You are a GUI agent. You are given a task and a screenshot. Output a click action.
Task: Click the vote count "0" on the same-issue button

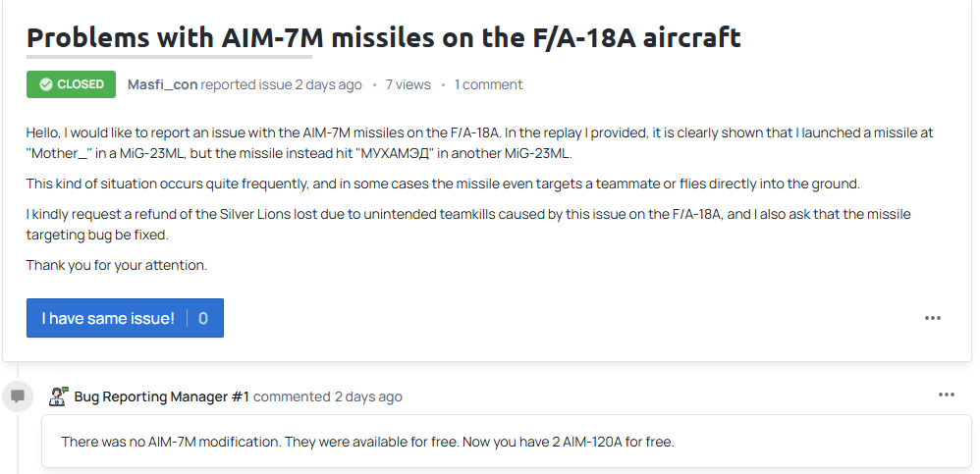point(203,319)
